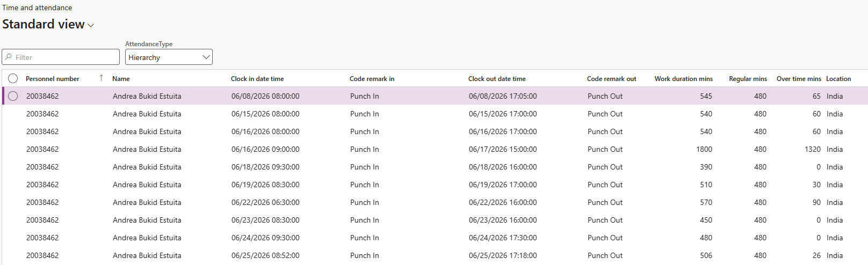Select clock in cell 06/24/2026 09:30:00

click(265, 238)
